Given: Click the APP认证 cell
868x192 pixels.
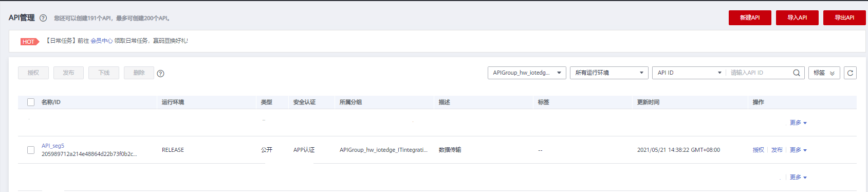Looking at the screenshot, I should click(304, 150).
